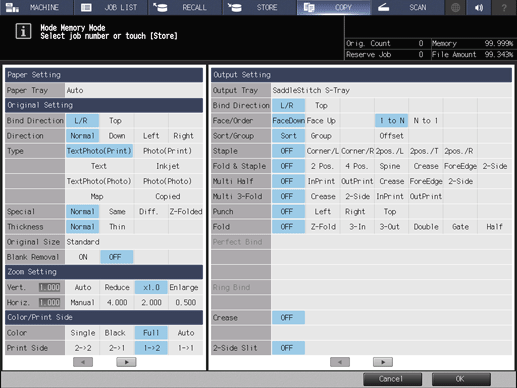This screenshot has width=517, height=388.
Task: Click the Cancel button
Action: pyautogui.click(x=392, y=379)
